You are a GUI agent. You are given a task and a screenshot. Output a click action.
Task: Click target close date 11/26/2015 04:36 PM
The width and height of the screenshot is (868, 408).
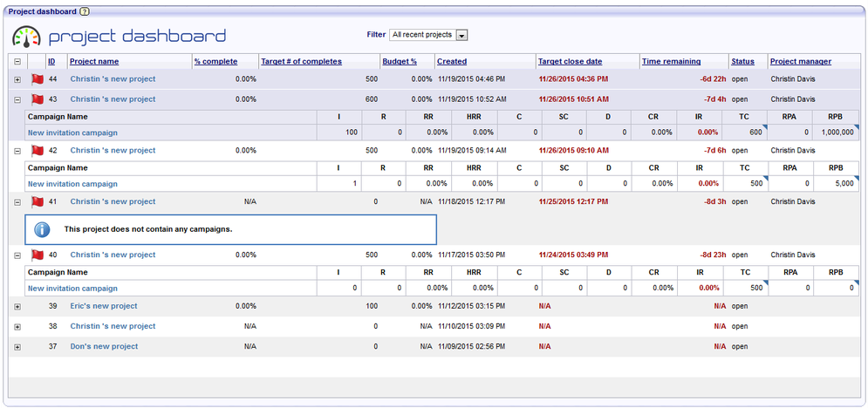(573, 79)
